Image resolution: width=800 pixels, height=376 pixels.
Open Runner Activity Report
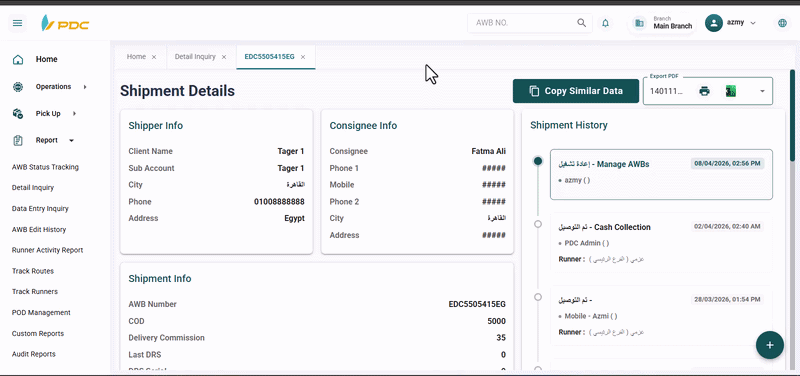pos(47,250)
